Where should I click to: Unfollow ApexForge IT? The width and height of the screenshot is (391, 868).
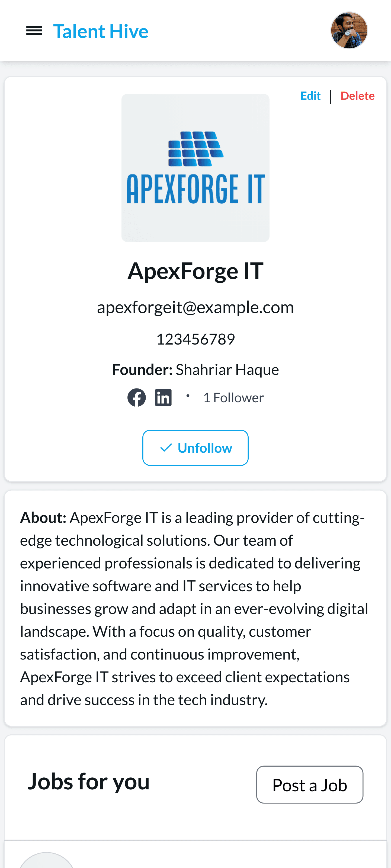pos(195,448)
